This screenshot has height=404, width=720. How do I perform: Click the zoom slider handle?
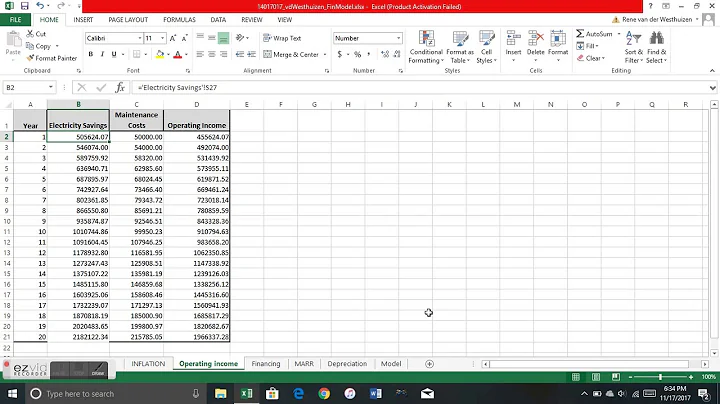660,377
